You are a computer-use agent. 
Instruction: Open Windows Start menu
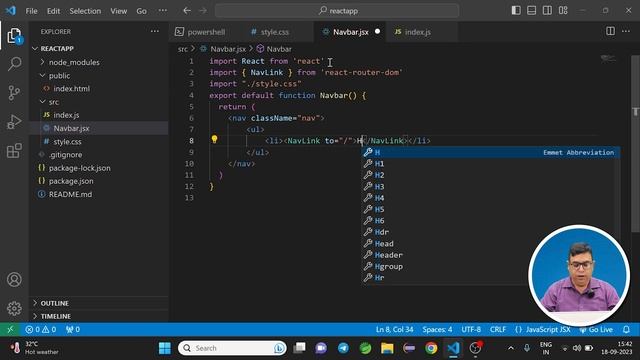165,348
